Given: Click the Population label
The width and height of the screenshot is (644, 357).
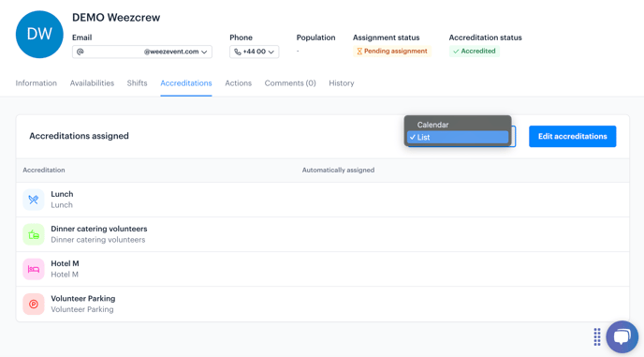Looking at the screenshot, I should coord(315,37).
